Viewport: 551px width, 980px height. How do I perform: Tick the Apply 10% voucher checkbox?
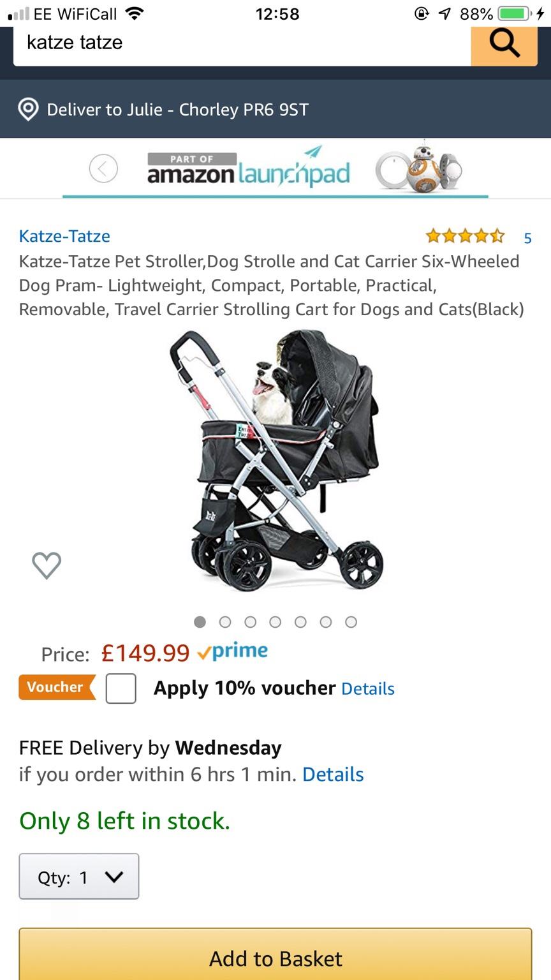[x=121, y=688]
